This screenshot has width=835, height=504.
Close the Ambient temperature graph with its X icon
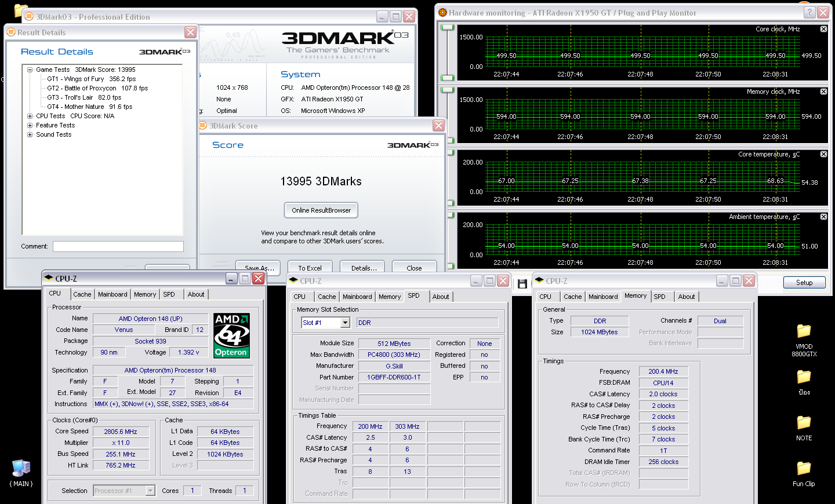pyautogui.click(x=823, y=217)
